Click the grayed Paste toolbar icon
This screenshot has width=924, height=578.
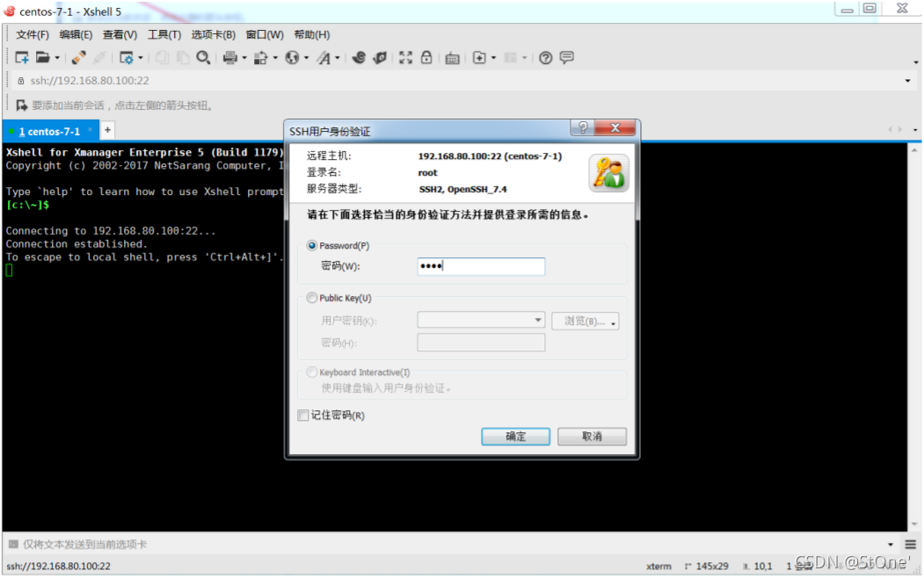pyautogui.click(x=183, y=57)
